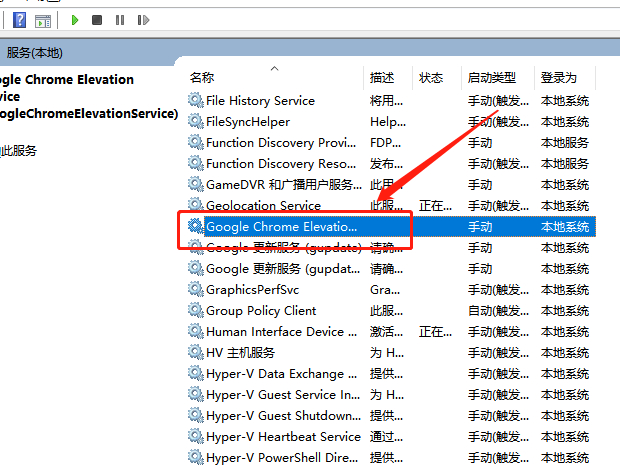Open the Help toolbar icon
This screenshot has height=465, width=620.
point(19,20)
